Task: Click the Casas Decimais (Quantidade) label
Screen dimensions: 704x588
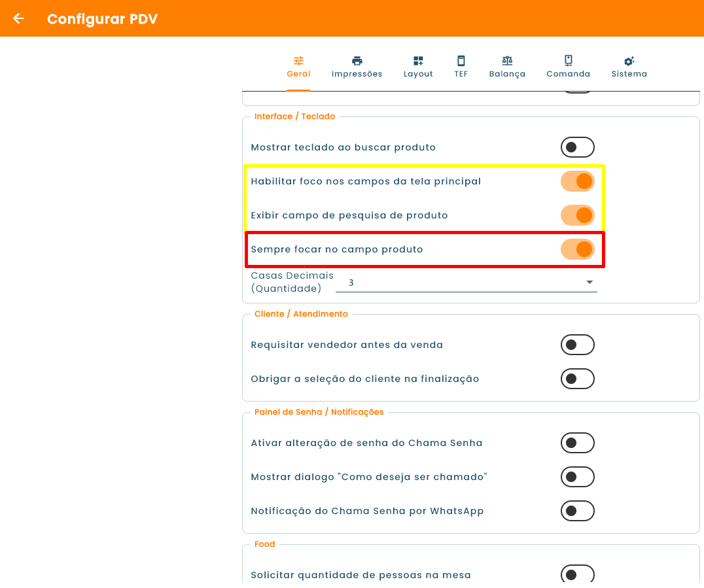Action: pos(292,282)
